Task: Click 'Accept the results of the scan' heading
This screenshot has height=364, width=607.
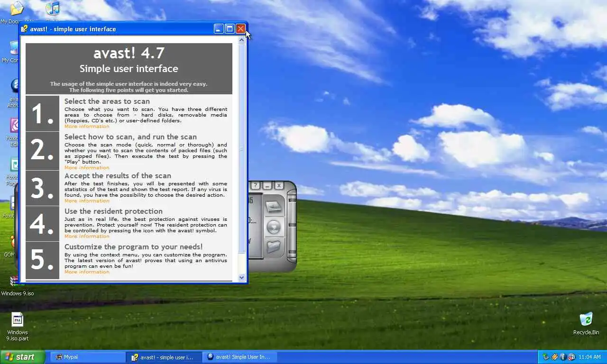Action: (x=118, y=176)
